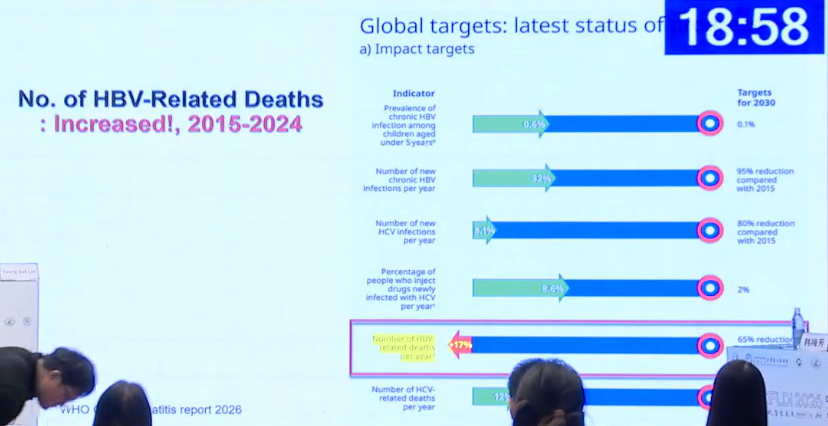
Task: Click the '80% reduction compared with 2015' target
Action: coord(766,232)
